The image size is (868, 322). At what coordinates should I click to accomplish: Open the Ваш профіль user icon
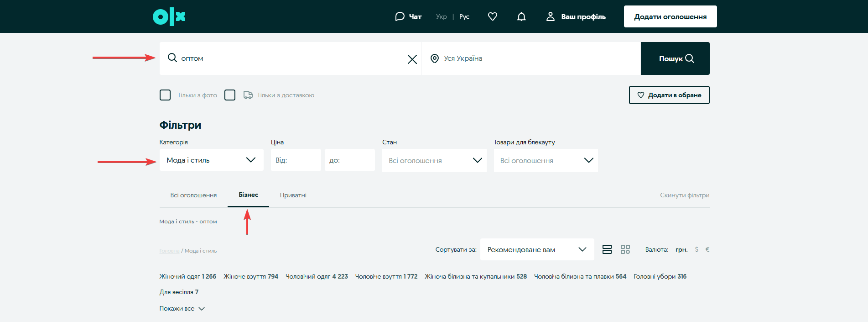coord(550,17)
